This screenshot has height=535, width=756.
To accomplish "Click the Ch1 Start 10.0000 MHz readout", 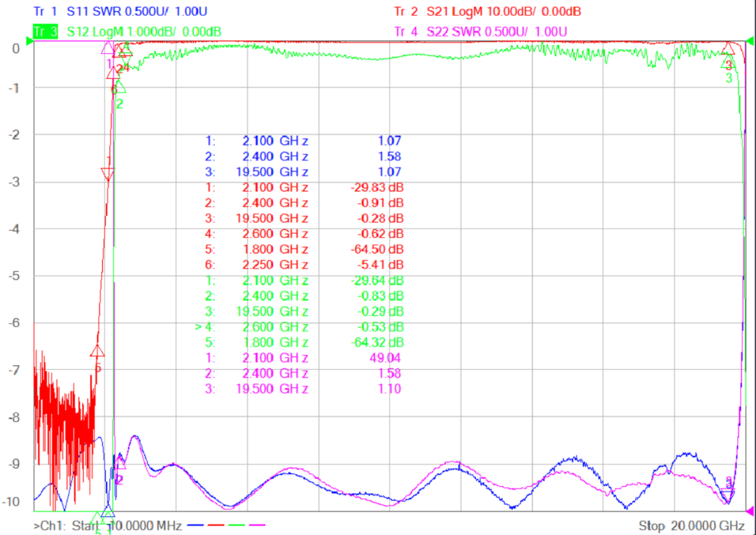I will [x=108, y=525].
